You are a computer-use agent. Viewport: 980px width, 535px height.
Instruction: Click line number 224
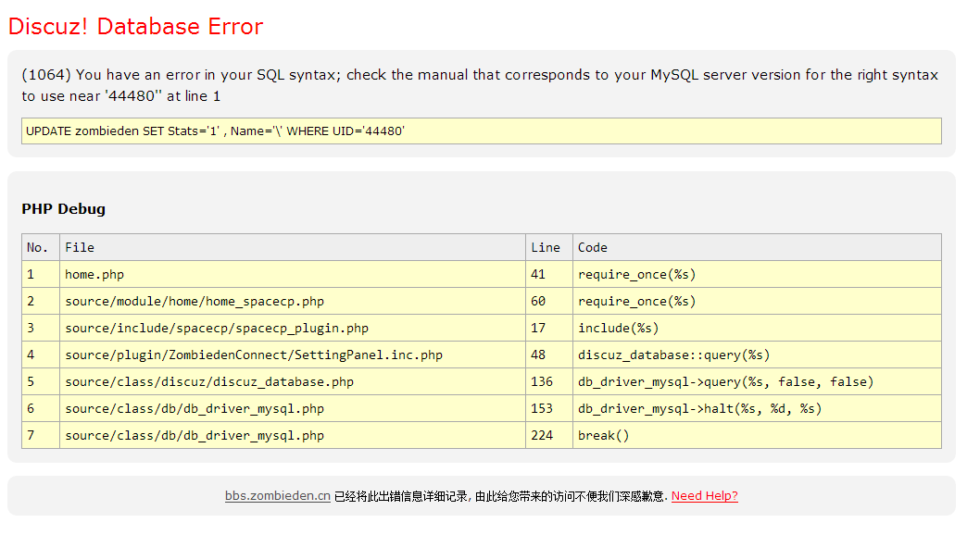tap(542, 435)
